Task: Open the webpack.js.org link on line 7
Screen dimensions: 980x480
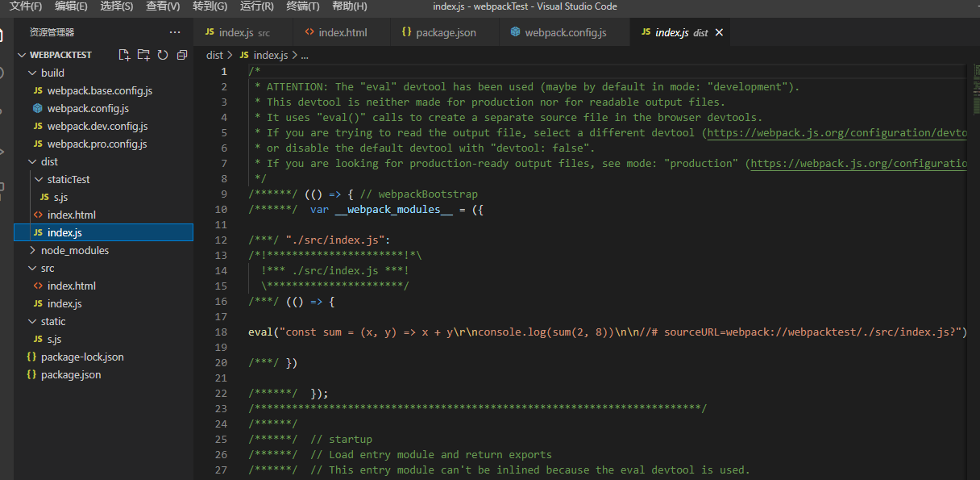Action: click(859, 163)
